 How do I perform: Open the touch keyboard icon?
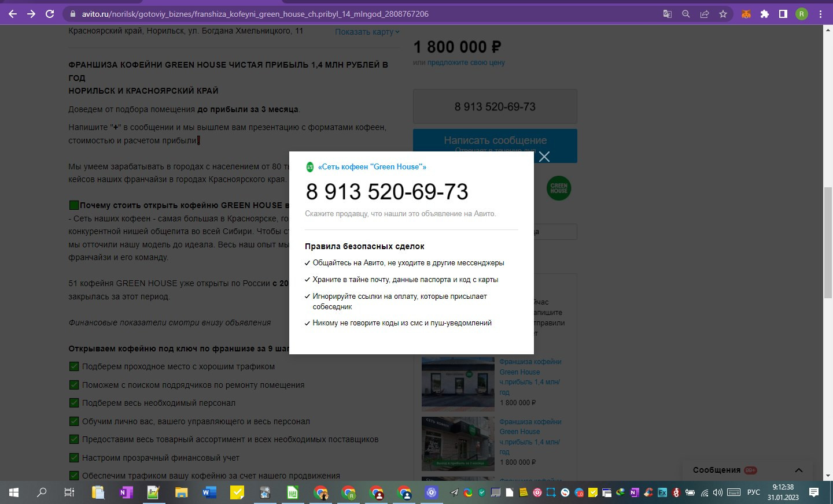(734, 492)
